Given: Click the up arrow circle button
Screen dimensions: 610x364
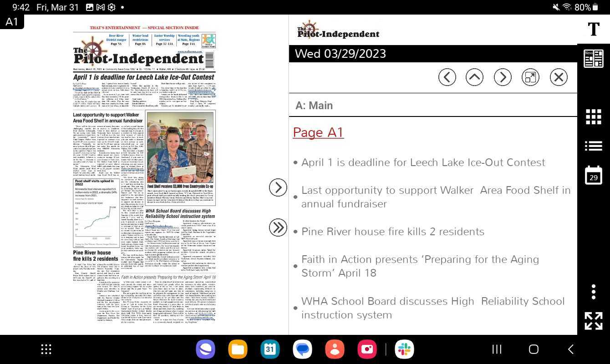Looking at the screenshot, I should 474,77.
